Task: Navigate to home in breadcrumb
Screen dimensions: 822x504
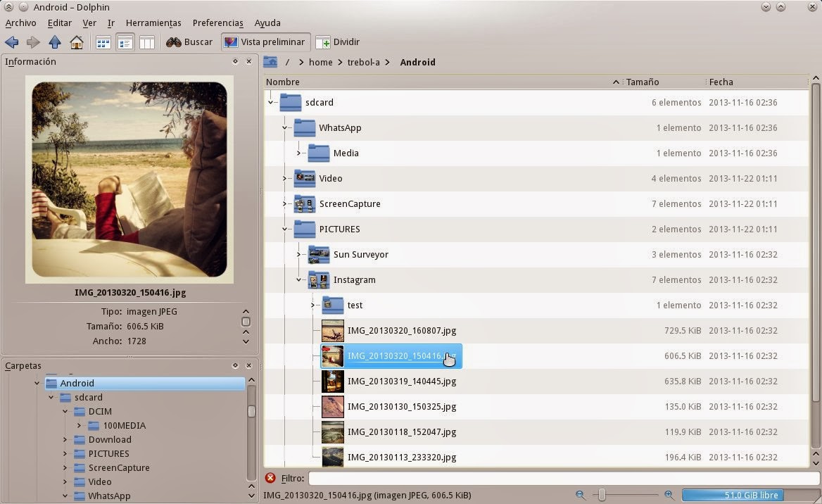Action: click(x=321, y=63)
